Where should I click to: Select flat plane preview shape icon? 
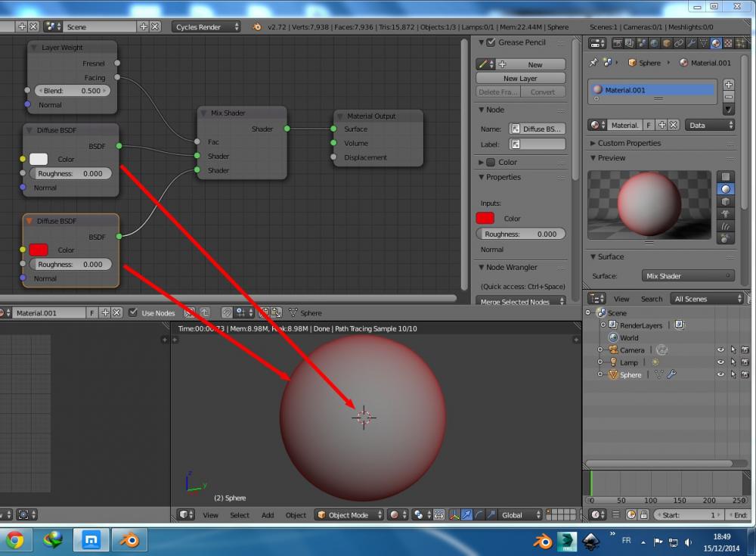726,176
